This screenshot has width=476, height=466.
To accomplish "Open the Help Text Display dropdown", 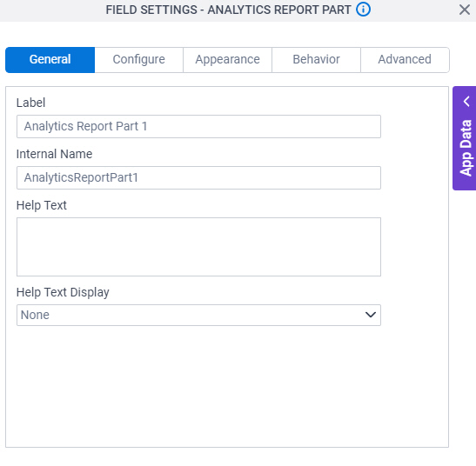I will (x=198, y=316).
